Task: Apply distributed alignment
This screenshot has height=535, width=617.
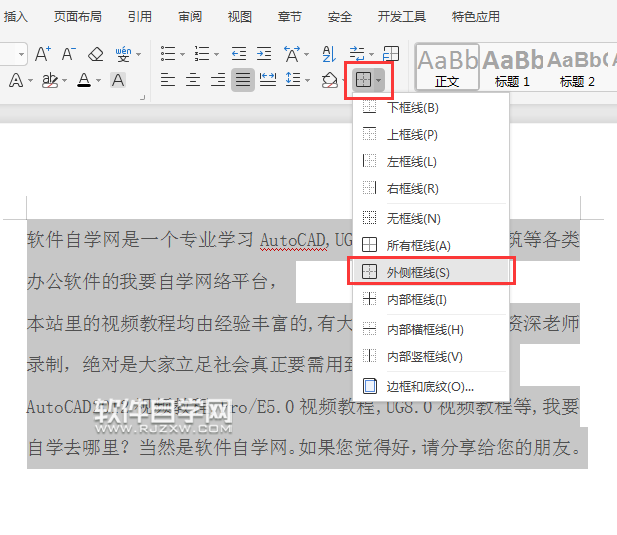Action: pyautogui.click(x=268, y=80)
